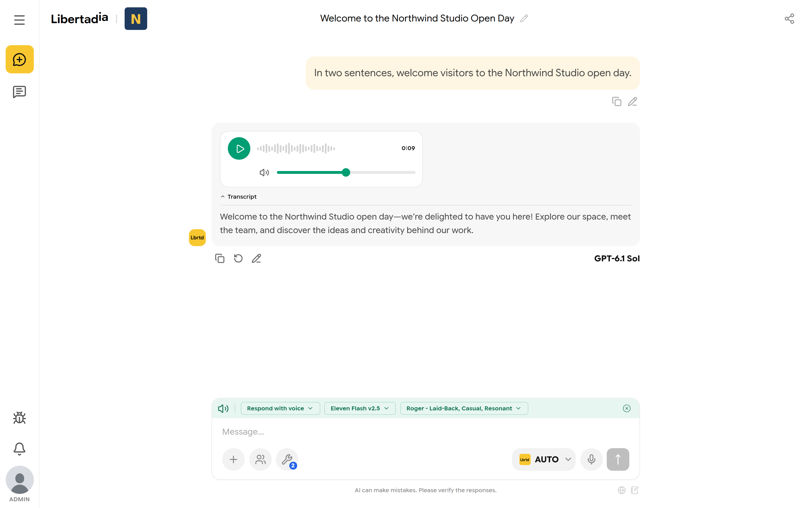Open the Roger voice selection dropdown

pos(464,409)
